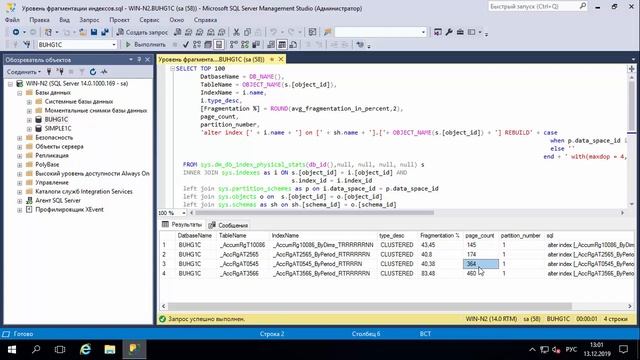Click the Connect plug icon in Object Explorer

pyautogui.click(x=49, y=72)
